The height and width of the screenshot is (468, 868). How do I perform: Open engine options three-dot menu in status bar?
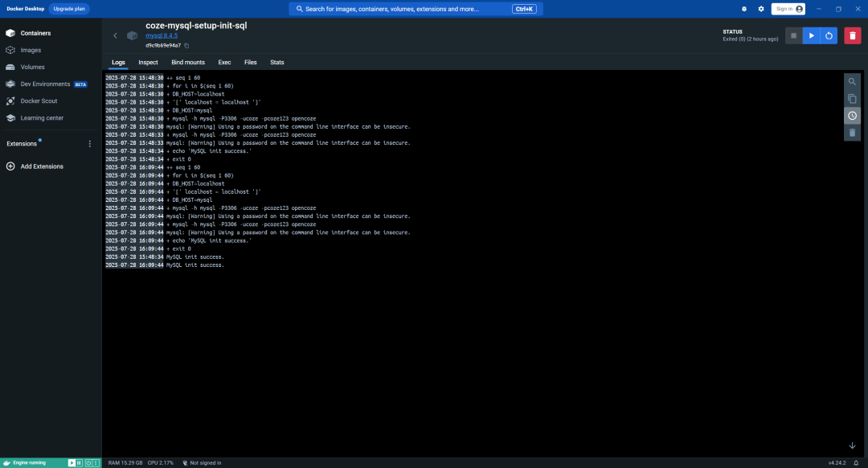tap(96, 463)
